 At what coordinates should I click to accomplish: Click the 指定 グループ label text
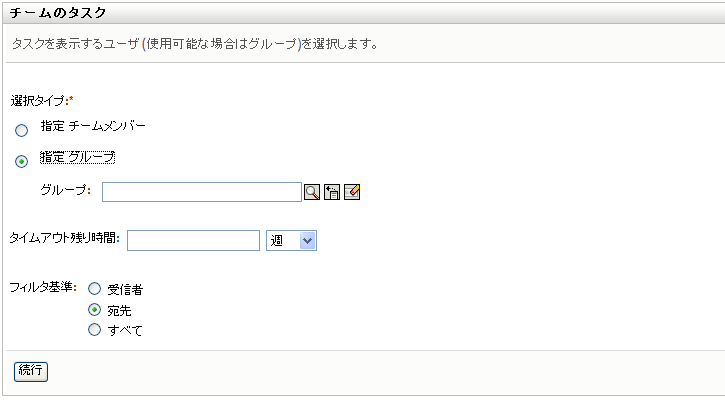pos(78,157)
